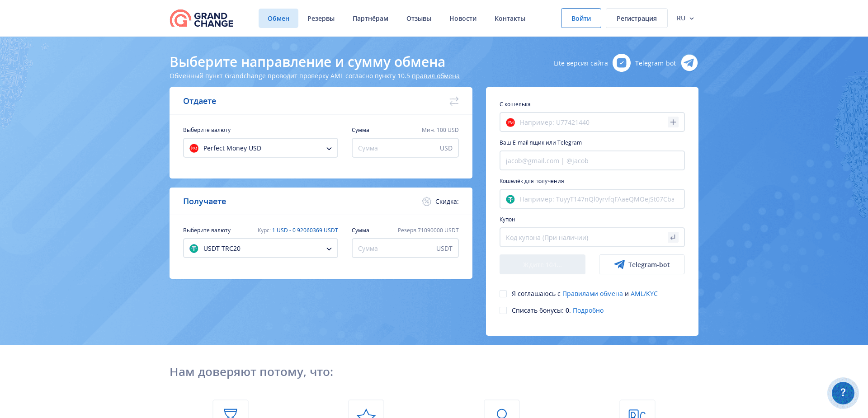This screenshot has height=418, width=868.
Task: Open the Контакты page
Action: (509, 18)
